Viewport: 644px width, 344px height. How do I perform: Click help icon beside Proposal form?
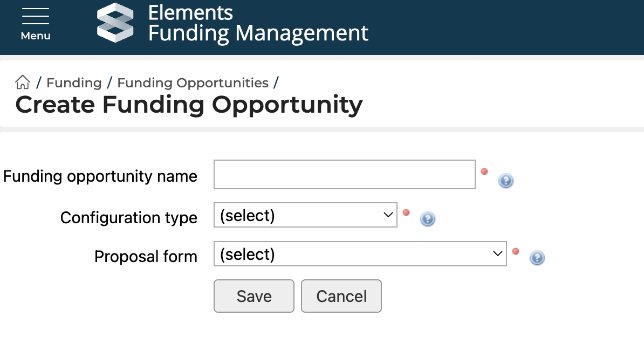click(x=537, y=258)
